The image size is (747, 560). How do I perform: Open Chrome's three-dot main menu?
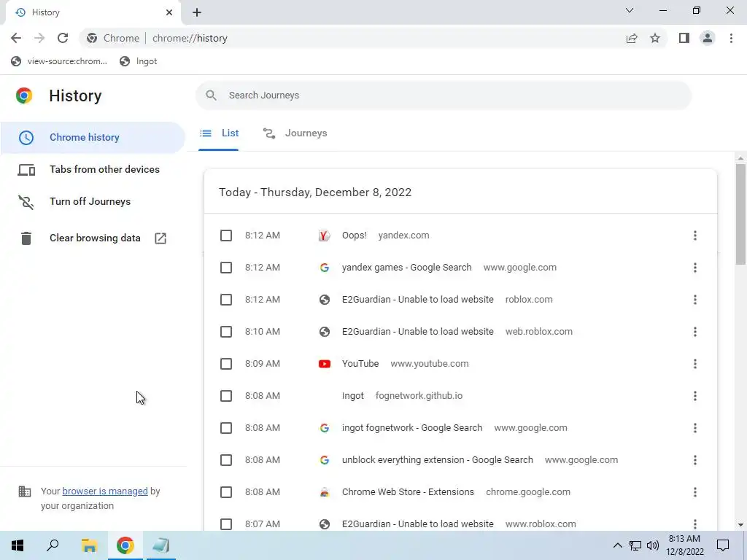pyautogui.click(x=731, y=38)
